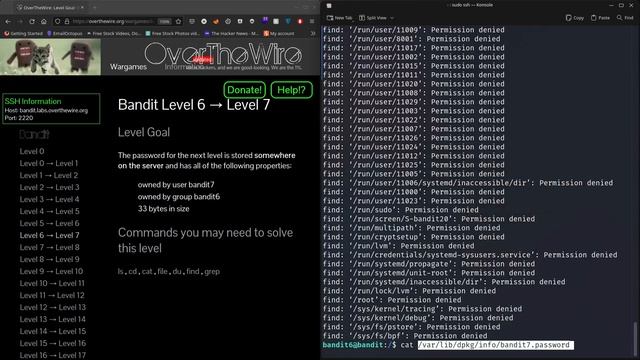Image resolution: width=640 pixels, height=360 pixels.
Task: Click the orange fox extension icon
Action: tap(216, 21)
